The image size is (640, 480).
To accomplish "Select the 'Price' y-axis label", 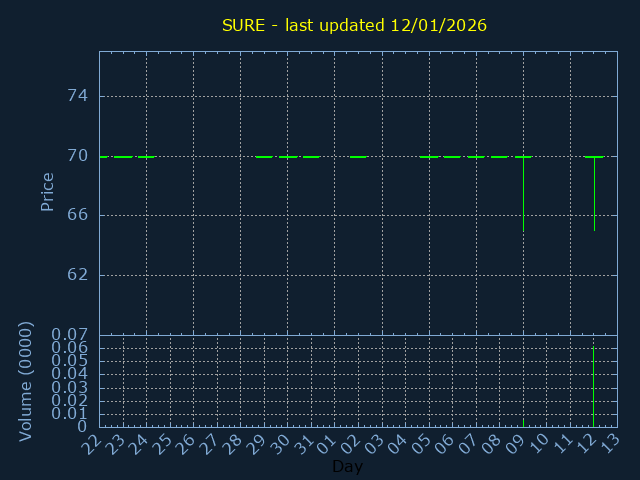I will click(47, 191).
